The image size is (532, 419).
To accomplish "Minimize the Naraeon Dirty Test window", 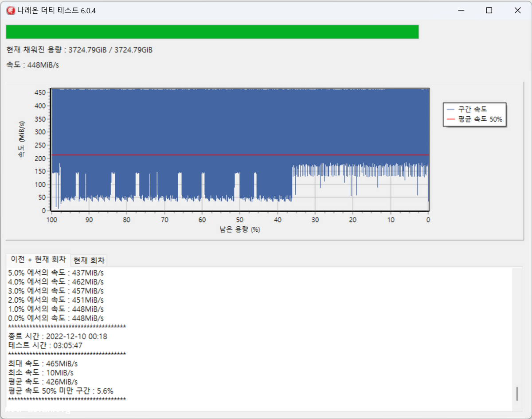I will pyautogui.click(x=461, y=11).
